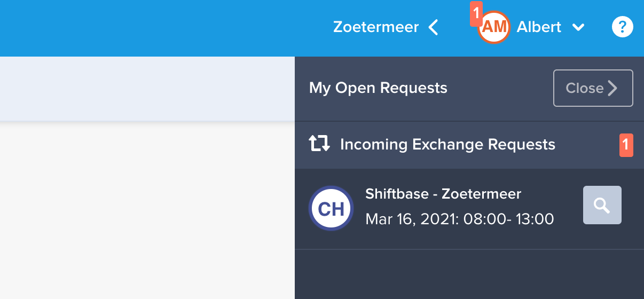
Task: Click the Mar 16, 2021 shift time
Action: 459,219
